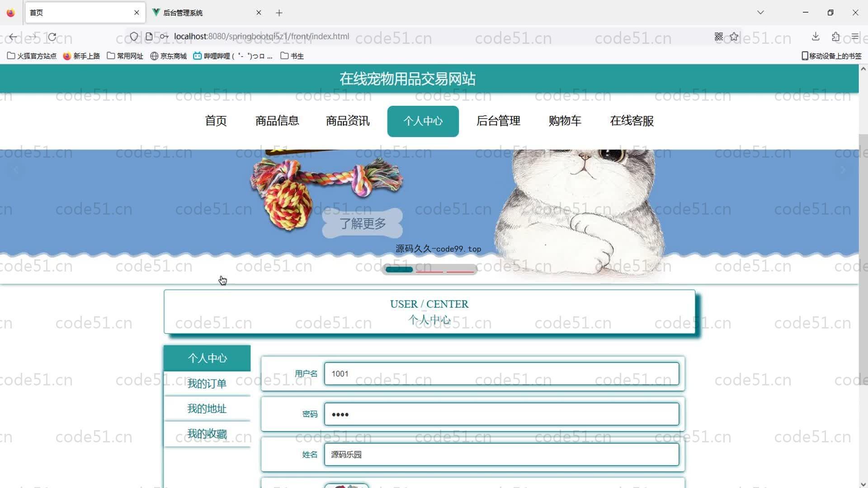868x488 pixels.
Task: Open the shield tracking protection icon
Action: (x=134, y=36)
